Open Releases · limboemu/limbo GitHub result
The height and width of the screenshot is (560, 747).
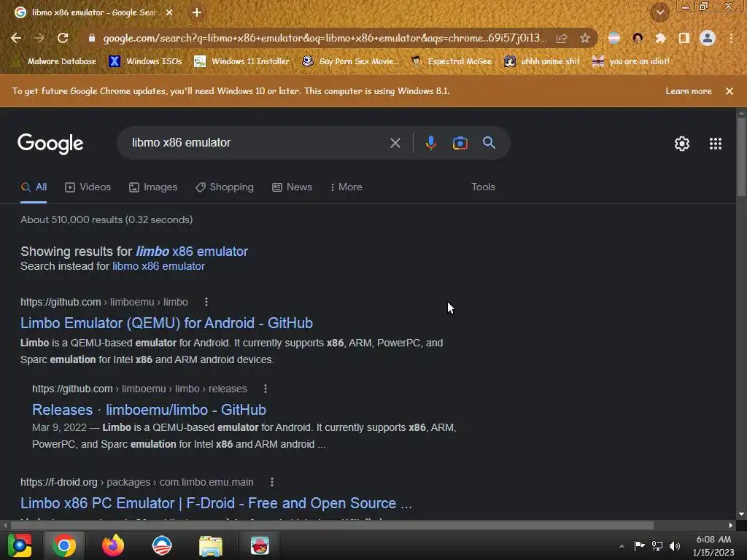[x=149, y=410]
